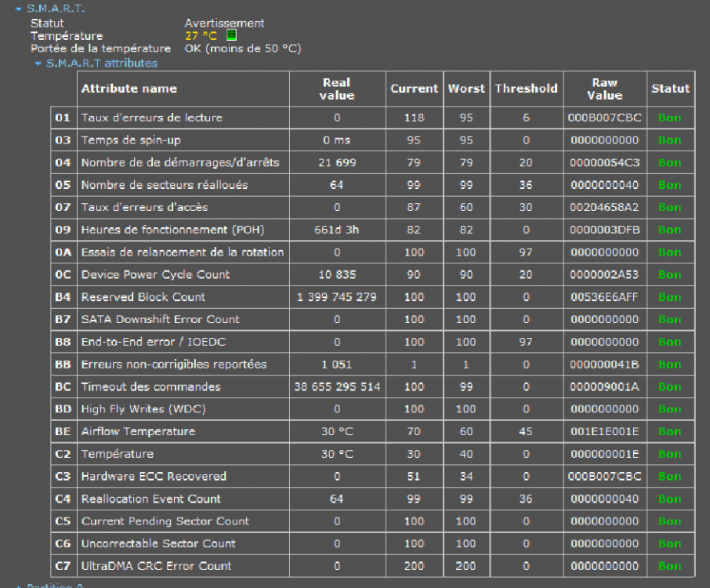Click the 0 ms real value
Screen dimensions: 710x588
point(337,140)
